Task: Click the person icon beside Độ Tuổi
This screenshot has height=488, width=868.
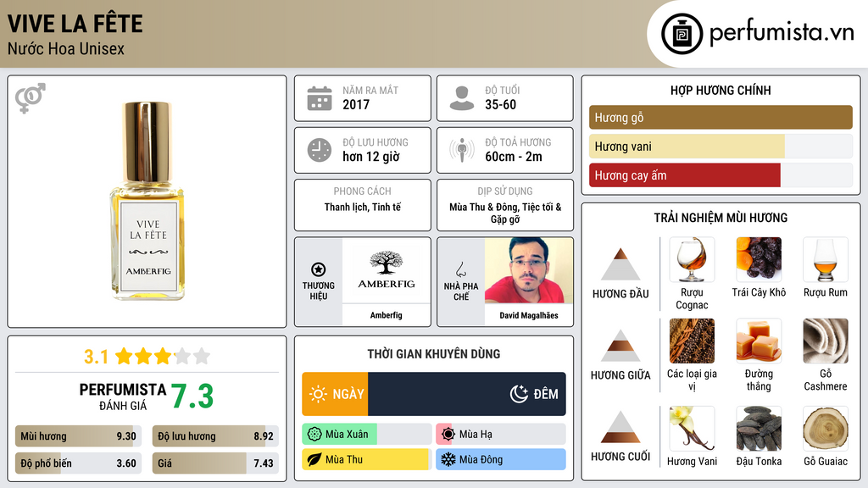Action: [x=462, y=98]
